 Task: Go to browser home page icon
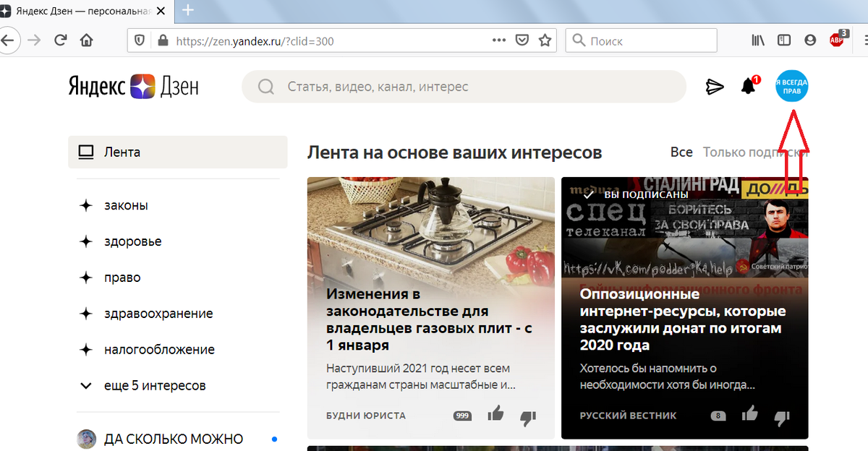[x=86, y=40]
